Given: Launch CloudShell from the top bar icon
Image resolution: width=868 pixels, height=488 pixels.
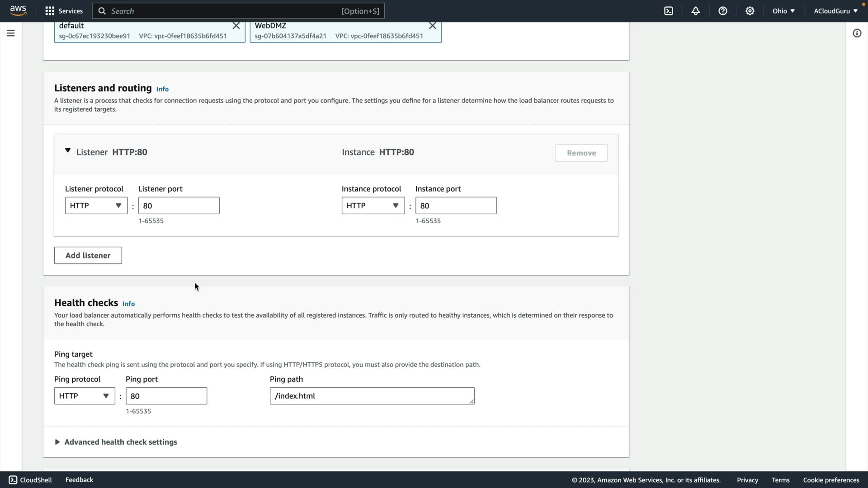Looking at the screenshot, I should point(669,11).
